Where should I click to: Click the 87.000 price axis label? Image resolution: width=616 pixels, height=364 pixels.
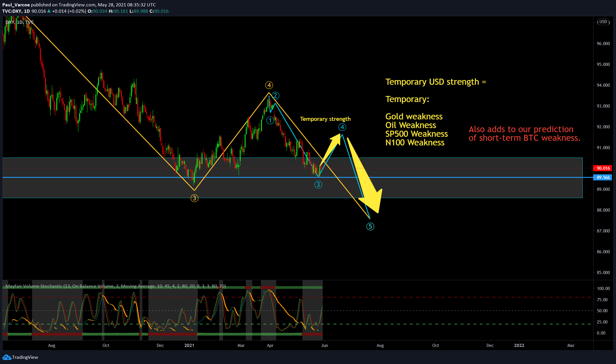(603, 231)
